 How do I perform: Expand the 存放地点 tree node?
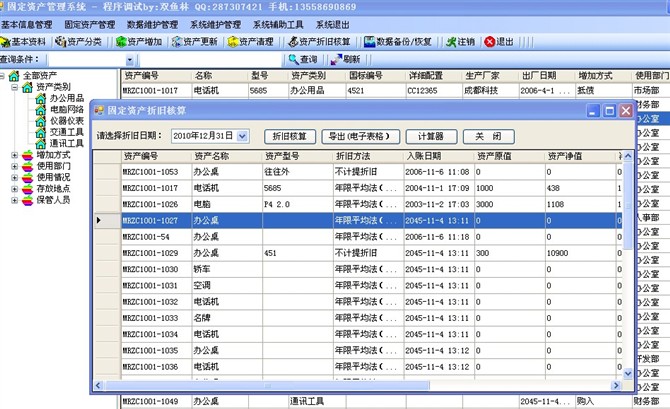[15, 188]
